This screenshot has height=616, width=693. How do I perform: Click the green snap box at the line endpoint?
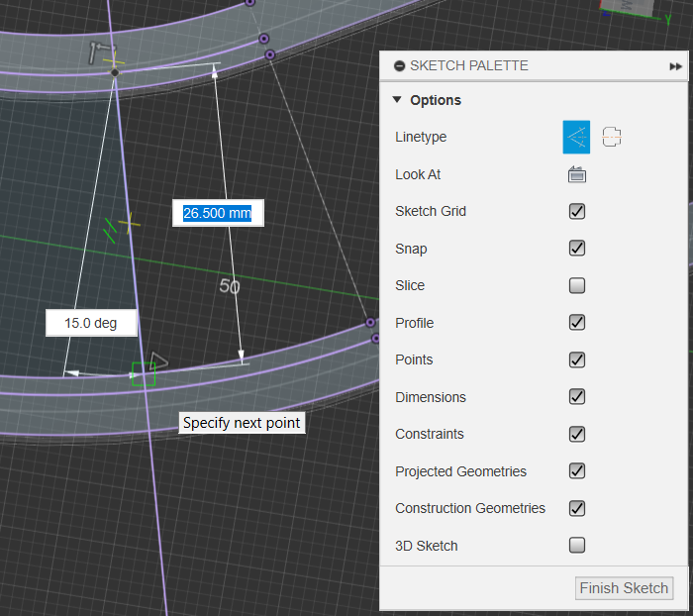(144, 374)
